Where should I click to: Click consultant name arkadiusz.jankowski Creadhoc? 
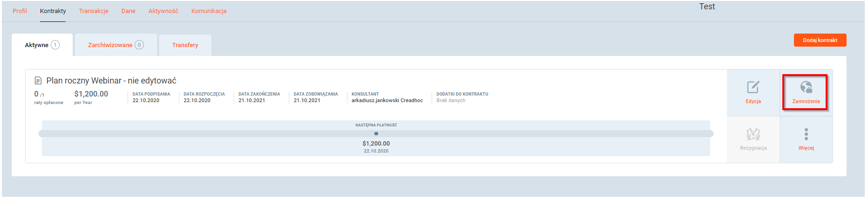387,100
